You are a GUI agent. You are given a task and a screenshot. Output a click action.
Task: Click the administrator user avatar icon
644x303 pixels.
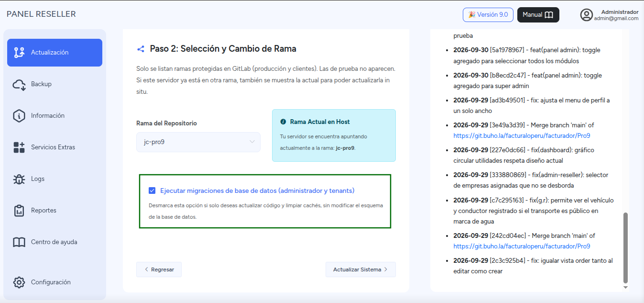pyautogui.click(x=587, y=15)
